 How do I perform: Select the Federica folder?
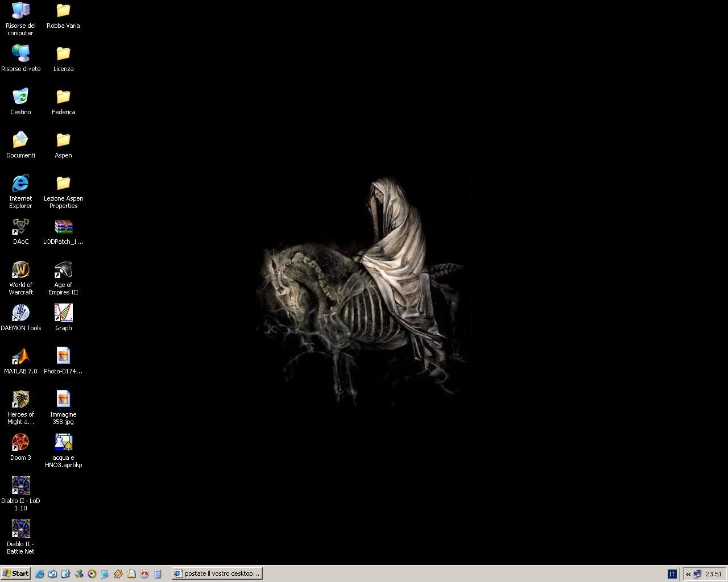(63, 102)
